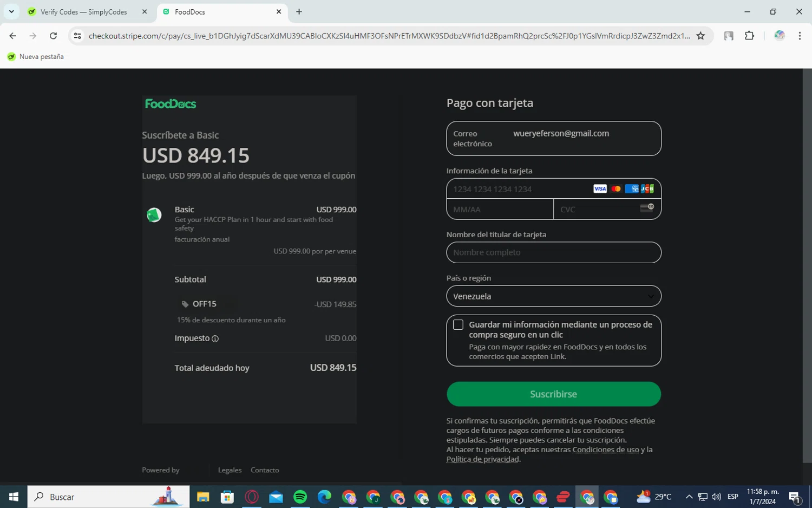Click the CVC input field
The height and width of the screenshot is (508, 812).
[x=607, y=209]
